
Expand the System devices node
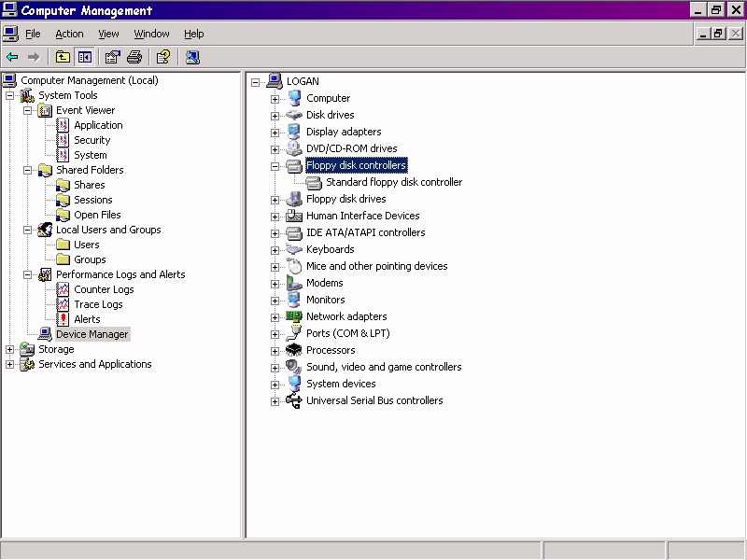[275, 385]
